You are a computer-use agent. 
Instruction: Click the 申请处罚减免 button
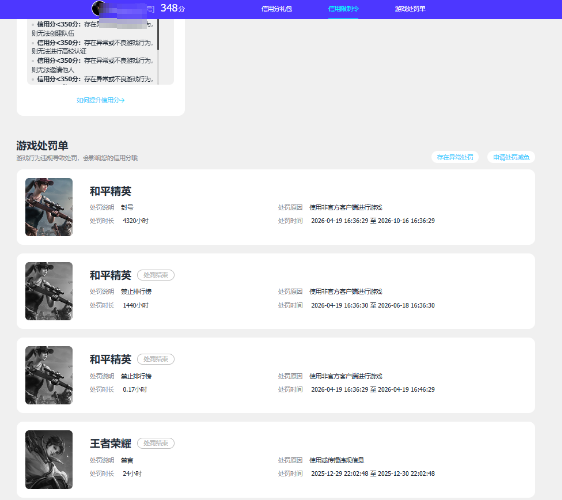(511, 157)
